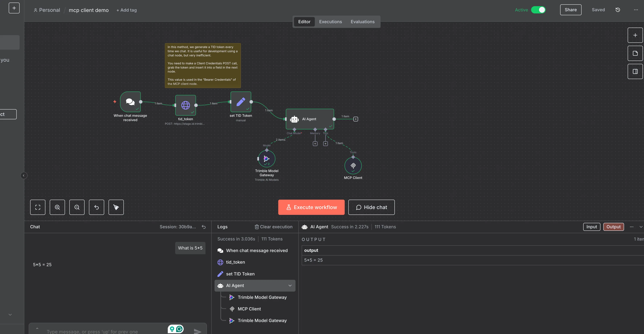
Task: Add a Memory sub-node to AI Agent
Action: [x=315, y=144]
